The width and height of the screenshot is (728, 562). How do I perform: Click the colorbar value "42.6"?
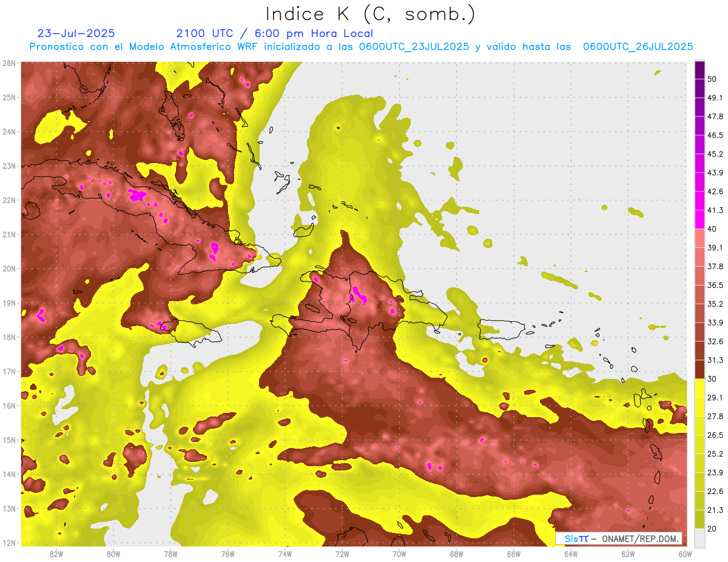[x=715, y=192]
